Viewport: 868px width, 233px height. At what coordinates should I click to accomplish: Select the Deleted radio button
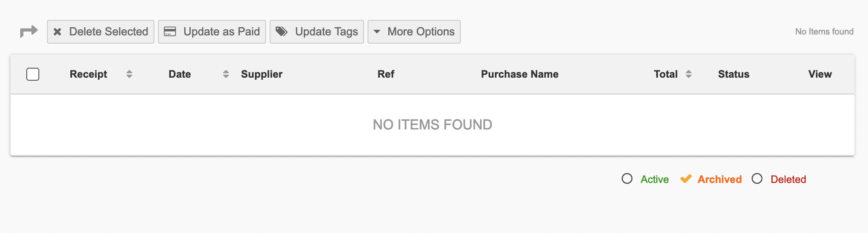(757, 179)
